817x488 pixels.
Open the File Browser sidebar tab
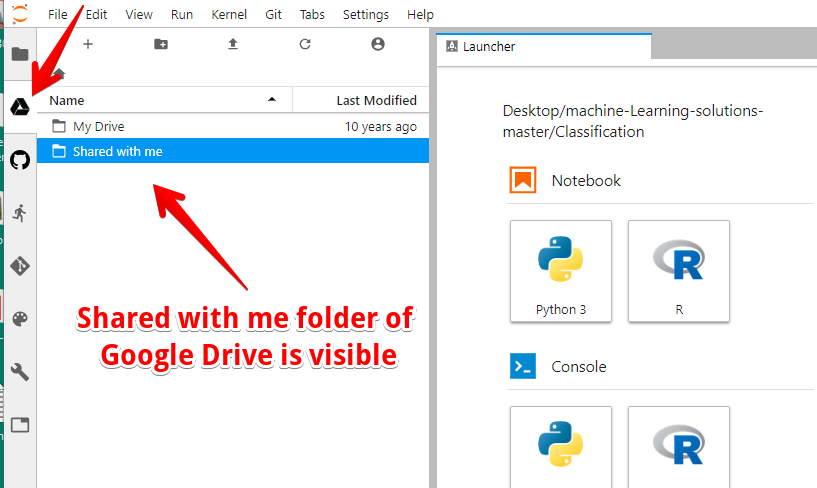coord(20,54)
